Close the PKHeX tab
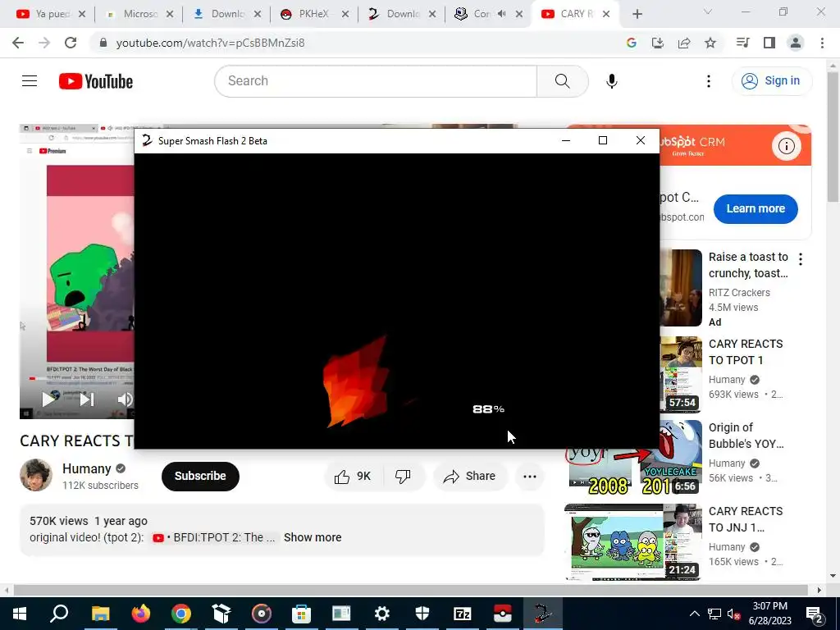Image resolution: width=840 pixels, height=630 pixels. click(345, 14)
